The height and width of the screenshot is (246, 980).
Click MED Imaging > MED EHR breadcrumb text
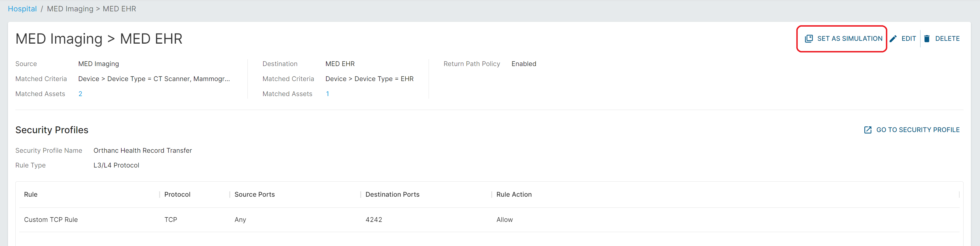91,9
